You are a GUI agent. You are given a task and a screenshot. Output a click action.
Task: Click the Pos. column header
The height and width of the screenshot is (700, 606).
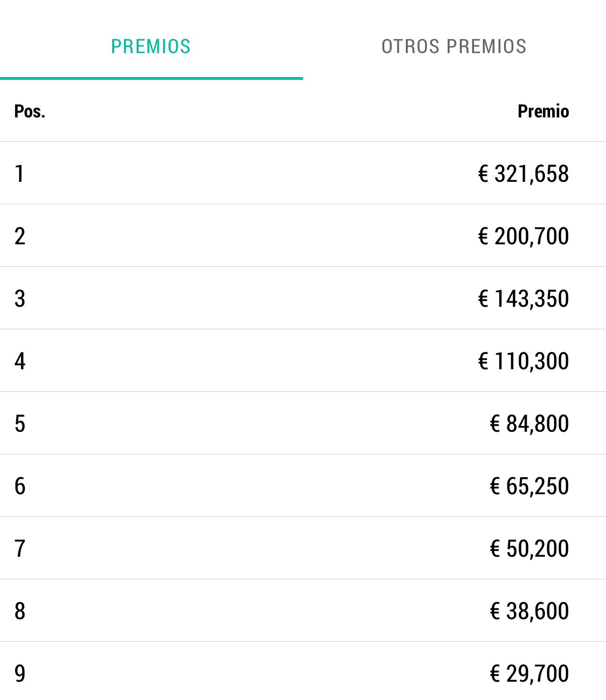(30, 111)
